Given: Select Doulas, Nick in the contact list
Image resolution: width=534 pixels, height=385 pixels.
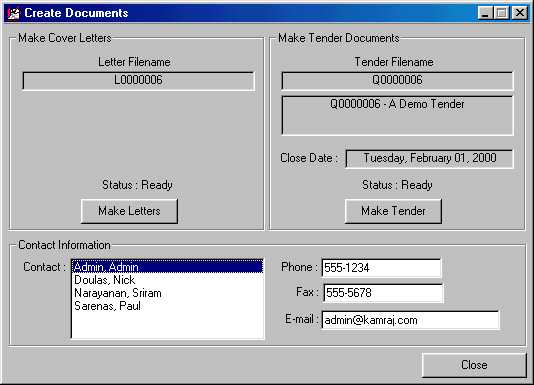Looking at the screenshot, I should pos(167,280).
